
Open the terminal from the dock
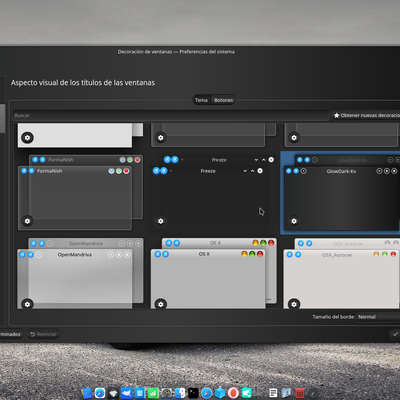point(193,393)
